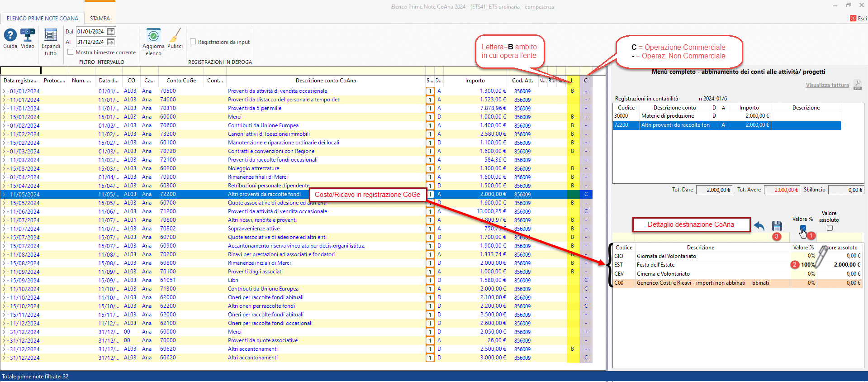Open the Video tutorial icon

28,35
